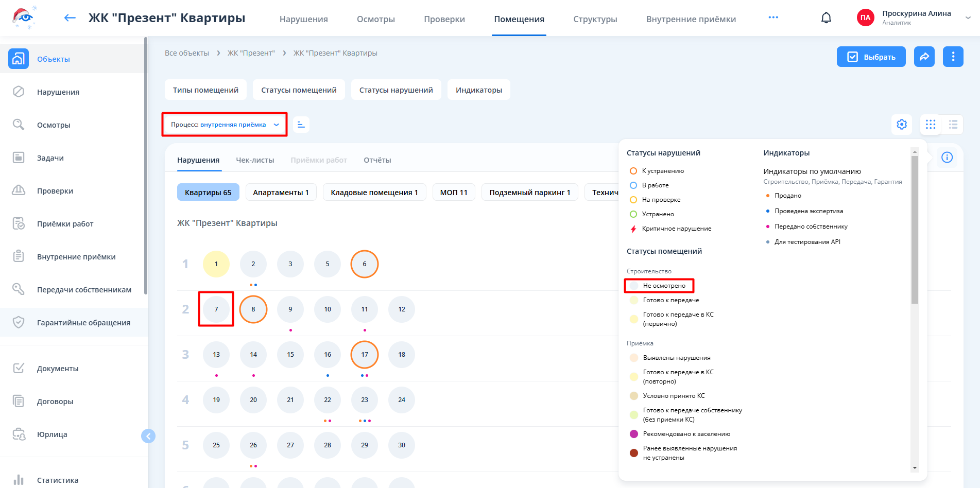Click the share arrow button
Screen dimensions: 980x488
click(924, 57)
